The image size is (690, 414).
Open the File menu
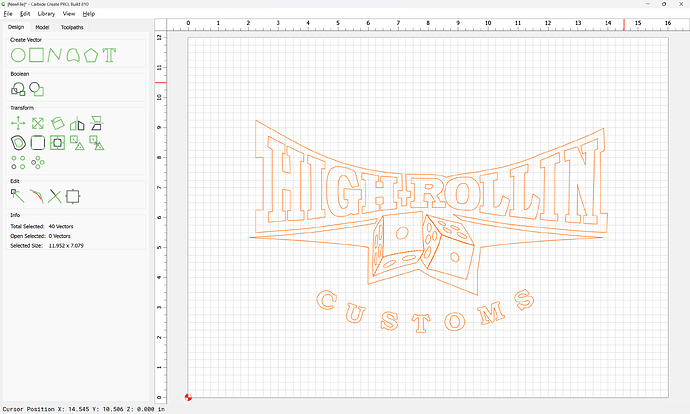pyautogui.click(x=8, y=14)
